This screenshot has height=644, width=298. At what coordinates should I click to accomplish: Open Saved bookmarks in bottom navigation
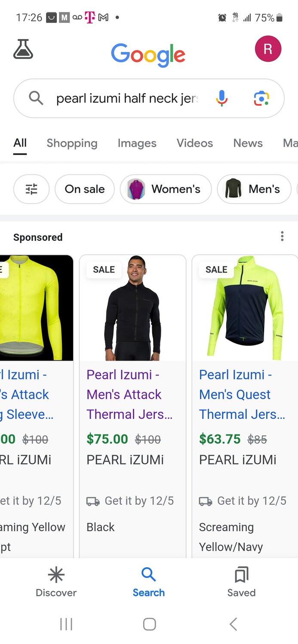[x=241, y=582]
